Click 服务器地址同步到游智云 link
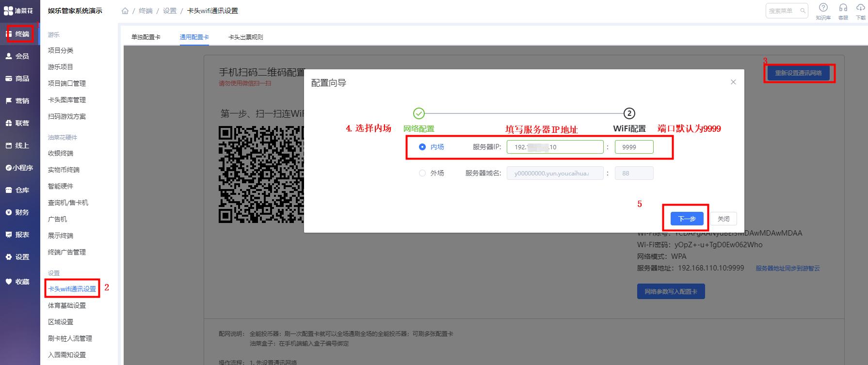 (788, 268)
